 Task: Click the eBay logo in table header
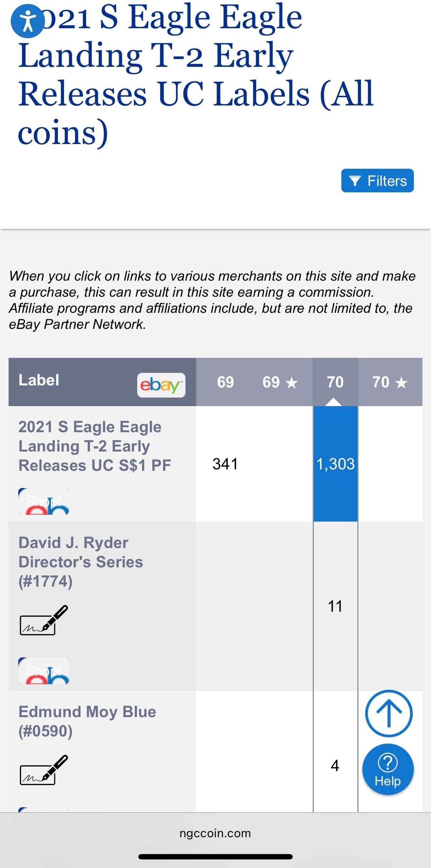click(x=161, y=385)
